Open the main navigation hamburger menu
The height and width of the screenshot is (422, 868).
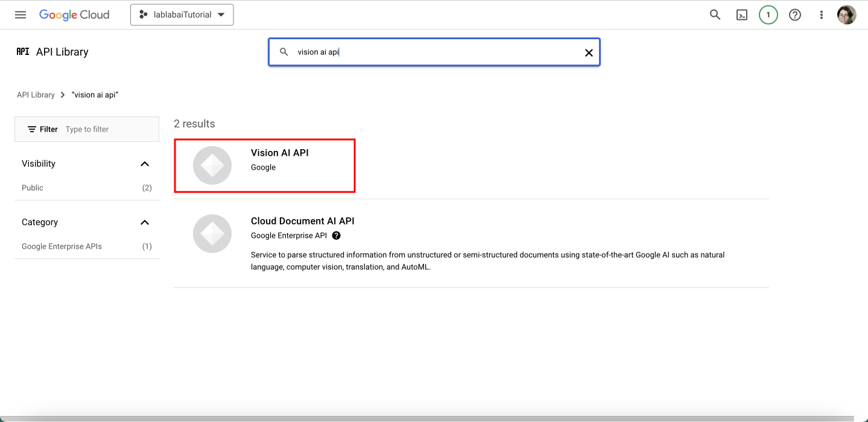pos(21,15)
